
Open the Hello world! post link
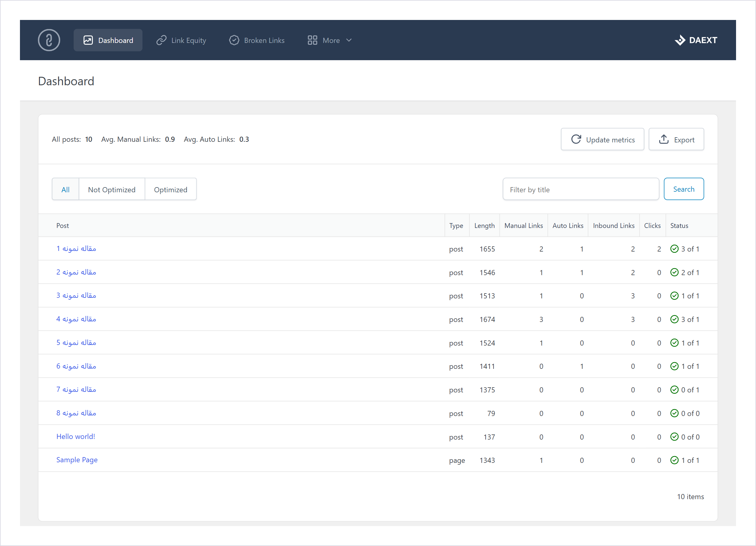coord(76,436)
